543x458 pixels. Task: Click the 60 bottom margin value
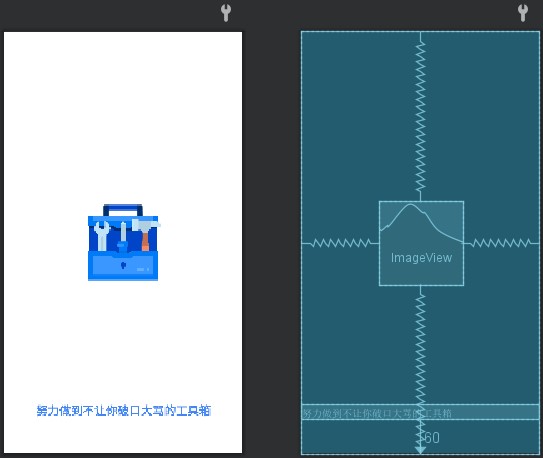(432, 438)
